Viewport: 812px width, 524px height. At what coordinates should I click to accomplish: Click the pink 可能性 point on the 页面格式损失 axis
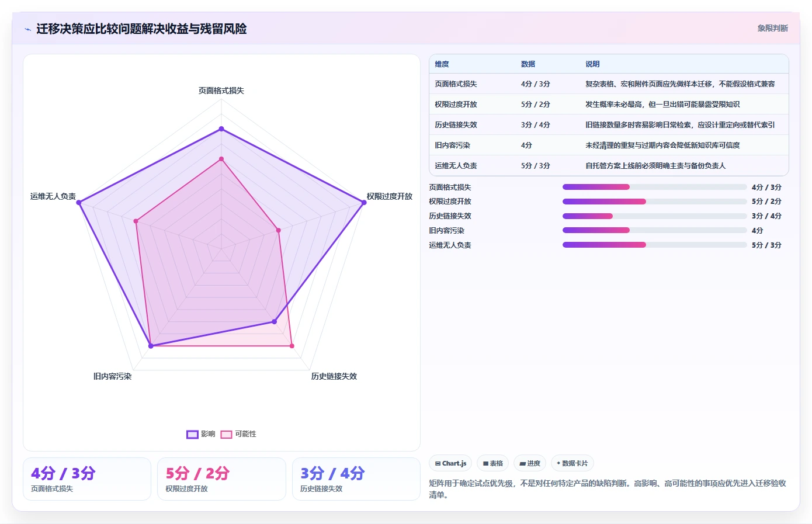click(221, 159)
